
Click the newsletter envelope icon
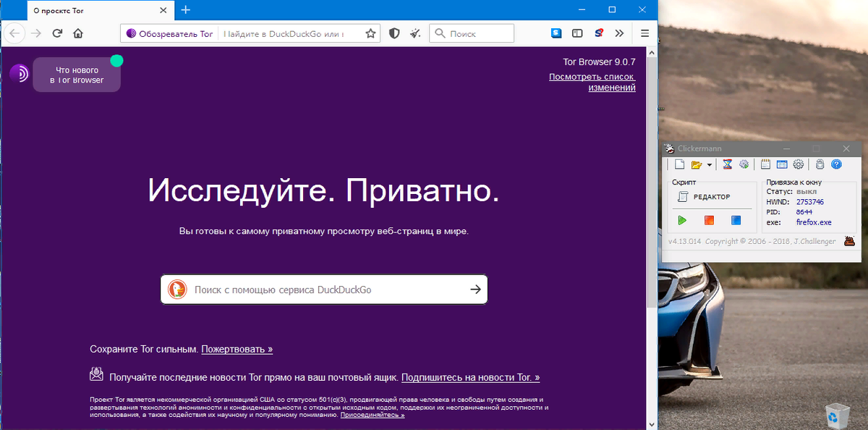tap(96, 374)
